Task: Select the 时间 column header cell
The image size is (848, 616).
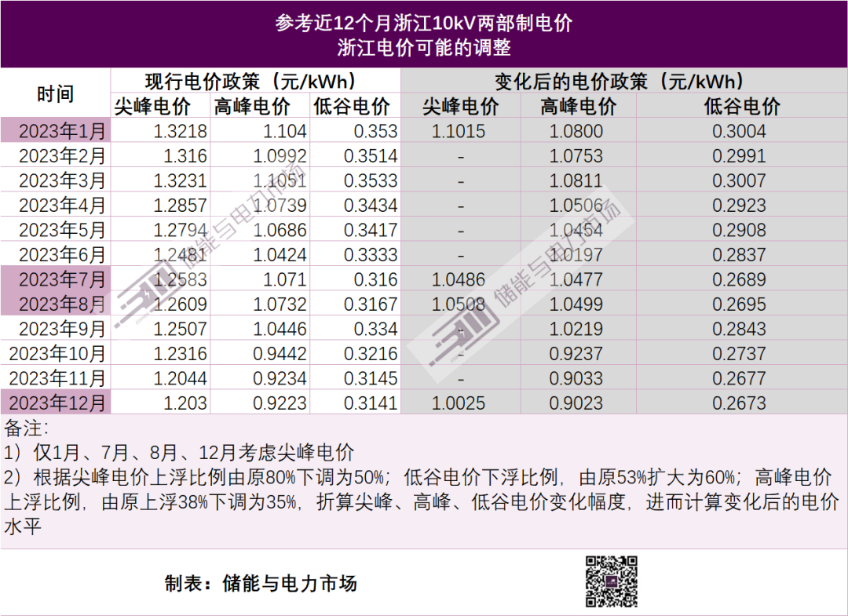Action: (x=55, y=94)
